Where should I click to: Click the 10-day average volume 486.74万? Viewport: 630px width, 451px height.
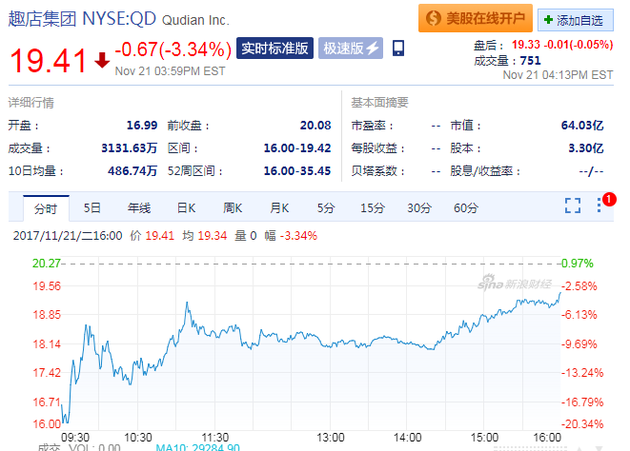tap(132, 171)
